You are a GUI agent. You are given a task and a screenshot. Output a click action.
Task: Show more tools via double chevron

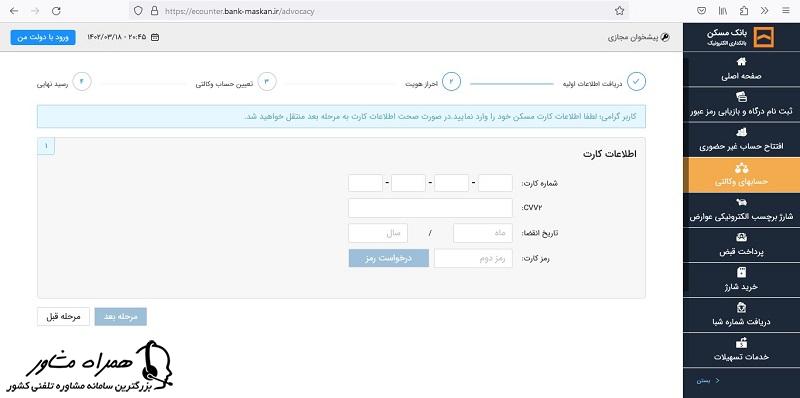point(764,11)
